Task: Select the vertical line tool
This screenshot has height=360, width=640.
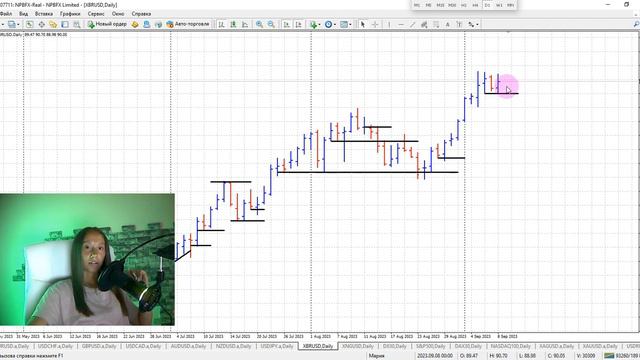Action: tap(389, 24)
